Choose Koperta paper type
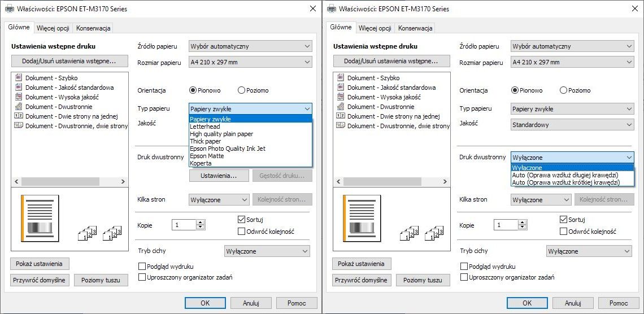The width and height of the screenshot is (644, 314). tap(250, 163)
